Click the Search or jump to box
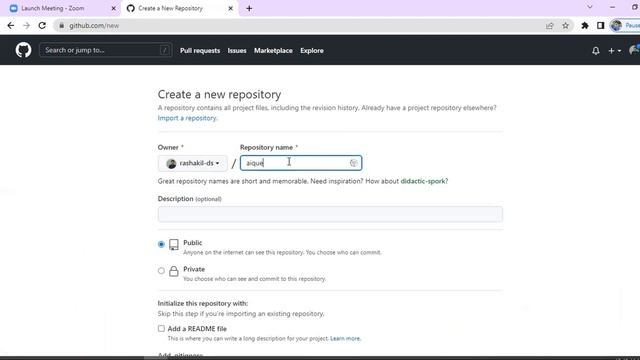Viewport: 640px width, 360px height. pos(105,50)
